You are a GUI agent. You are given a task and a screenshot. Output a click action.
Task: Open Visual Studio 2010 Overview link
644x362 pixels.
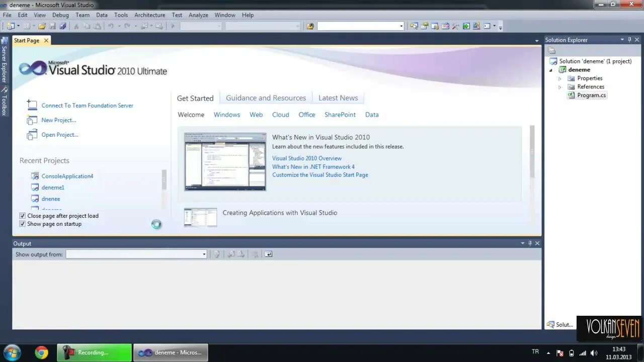point(307,158)
